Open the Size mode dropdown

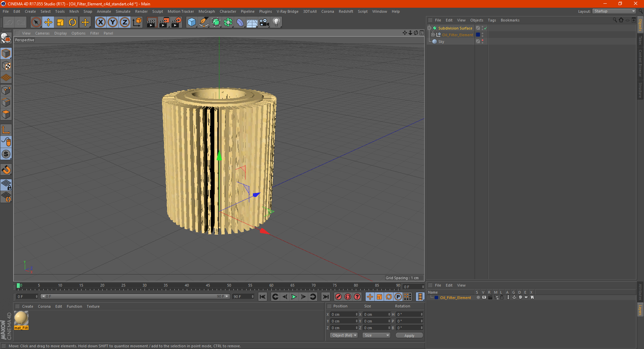pyautogui.click(x=376, y=335)
